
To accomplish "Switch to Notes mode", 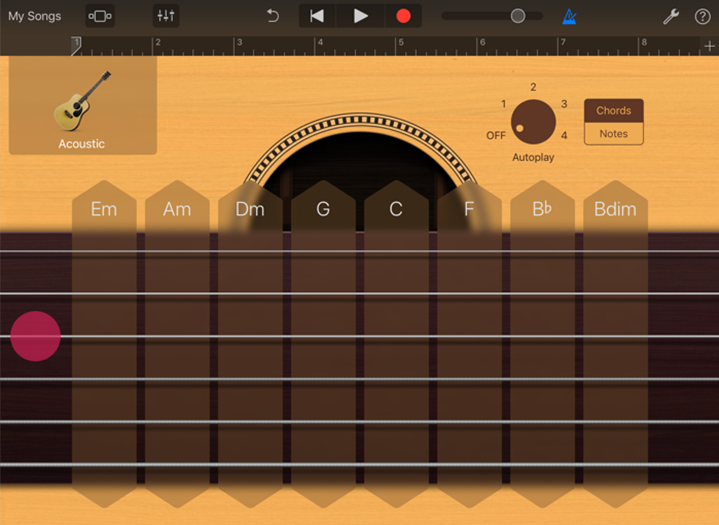I will pyautogui.click(x=614, y=134).
